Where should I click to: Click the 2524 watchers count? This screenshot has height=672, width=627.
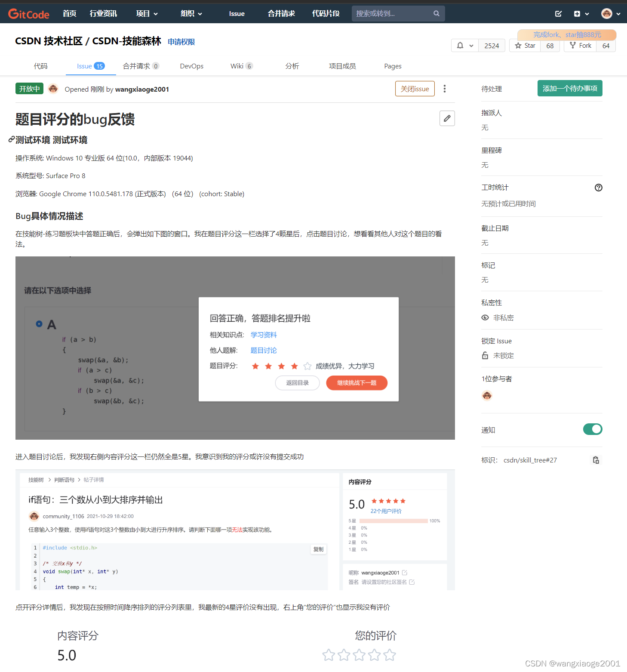[x=492, y=46]
